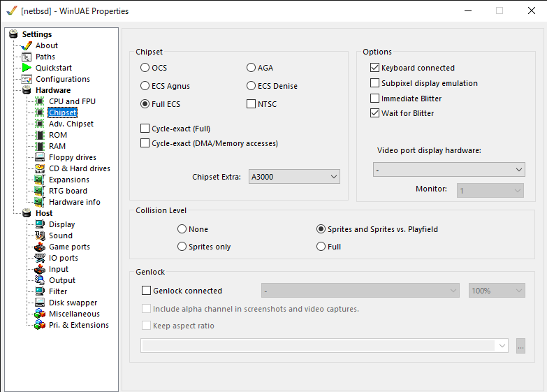Open the Chipset Extra dropdown
The width and height of the screenshot is (547, 392).
[x=294, y=177]
